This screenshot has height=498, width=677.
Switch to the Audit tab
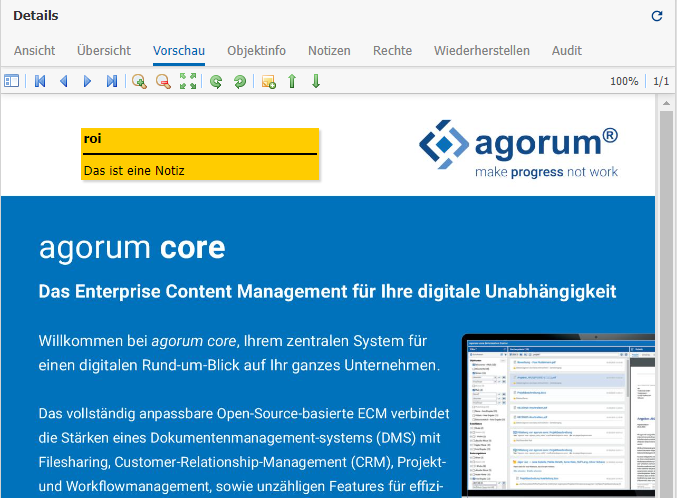[566, 51]
